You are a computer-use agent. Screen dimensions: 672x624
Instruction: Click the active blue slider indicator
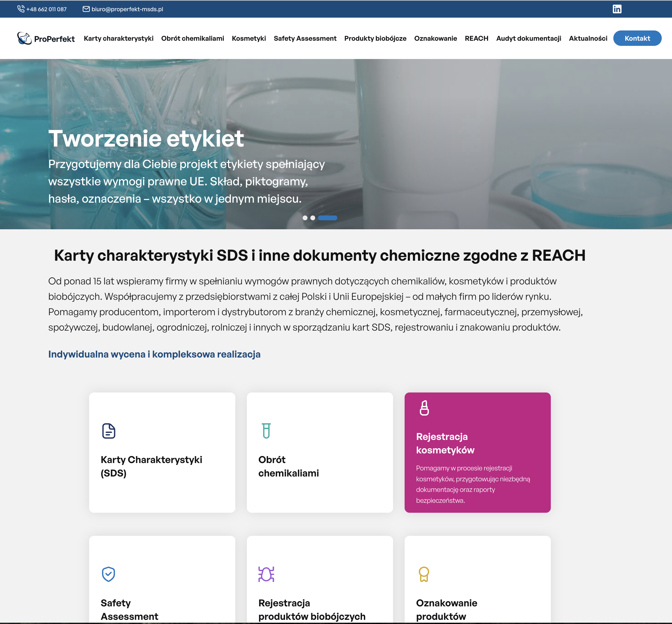[328, 218]
